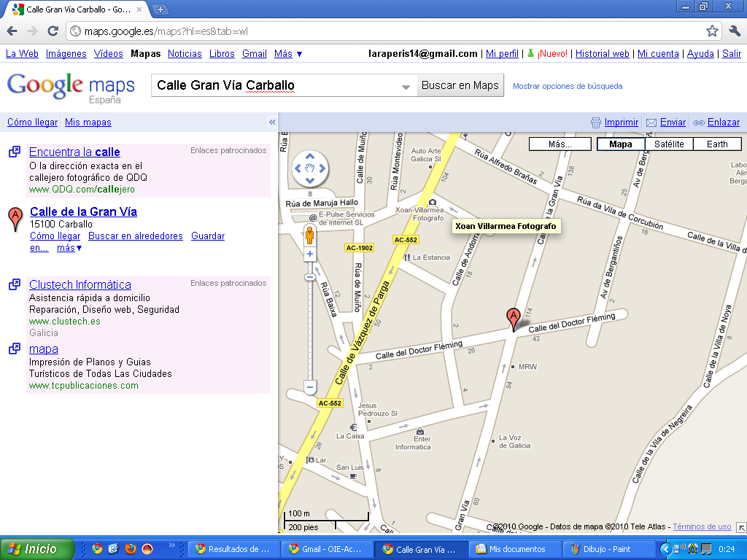This screenshot has height=560, width=747.
Task: Click Buscar en alrededores link
Action: (135, 236)
